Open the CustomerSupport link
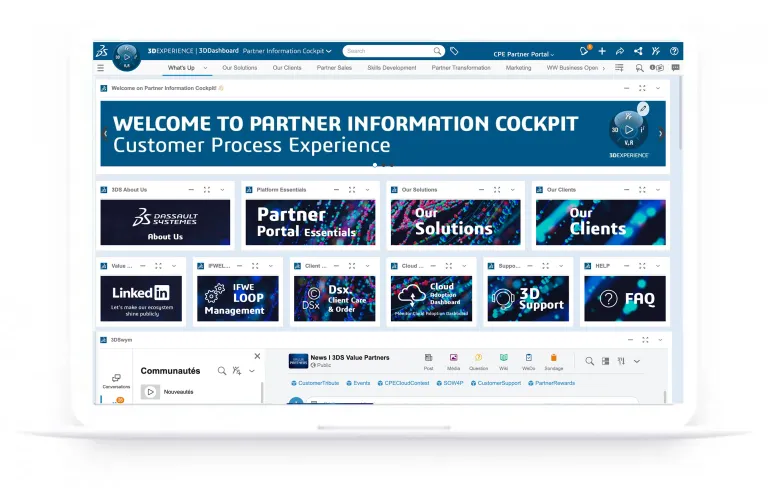The height and width of the screenshot is (488, 768). tap(496, 383)
